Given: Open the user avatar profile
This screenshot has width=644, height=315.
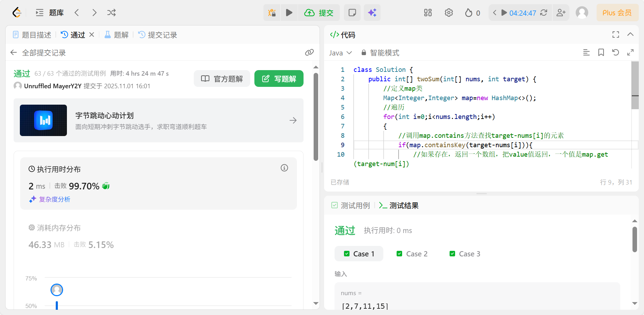Looking at the screenshot, I should pos(582,13).
